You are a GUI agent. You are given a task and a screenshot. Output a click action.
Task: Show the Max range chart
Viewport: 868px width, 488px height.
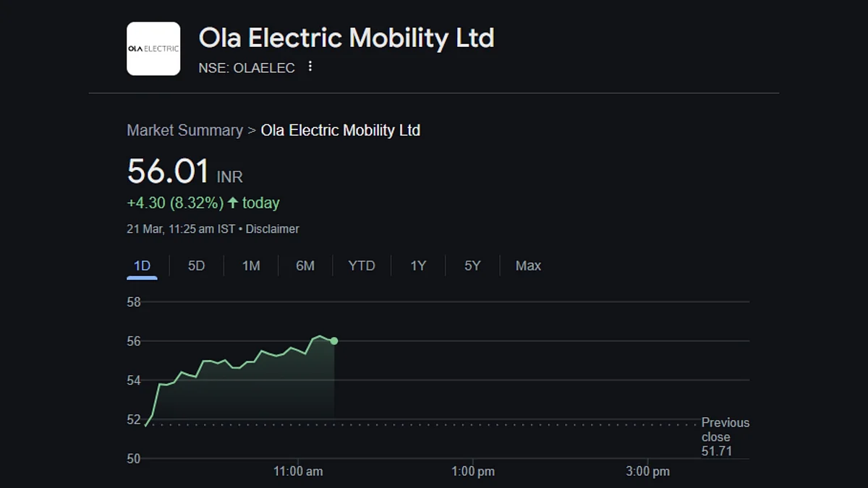click(x=528, y=266)
